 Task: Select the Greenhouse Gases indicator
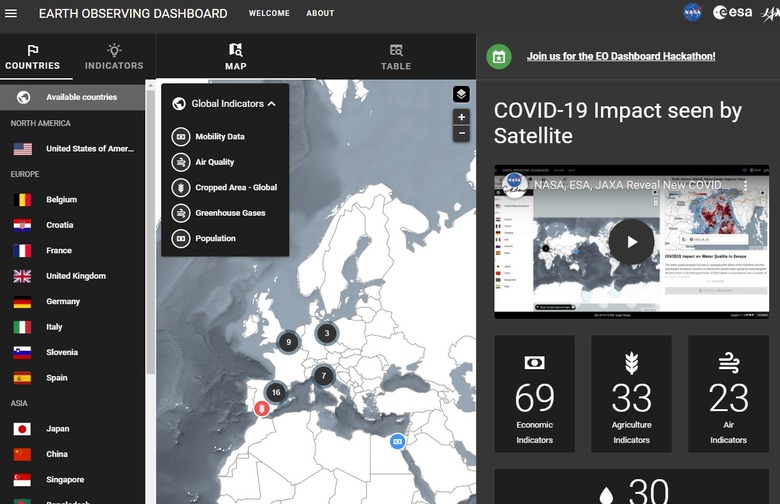230,213
